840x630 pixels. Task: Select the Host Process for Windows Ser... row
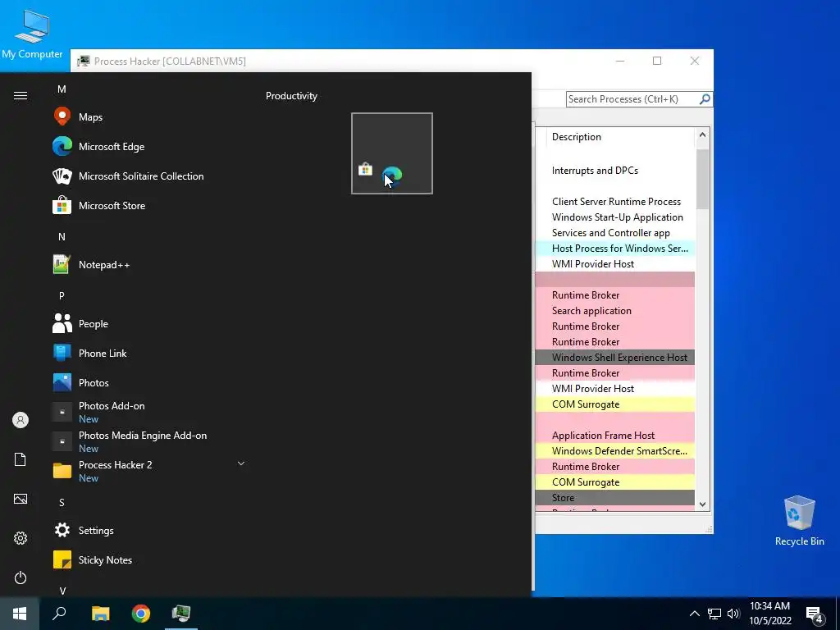point(615,248)
